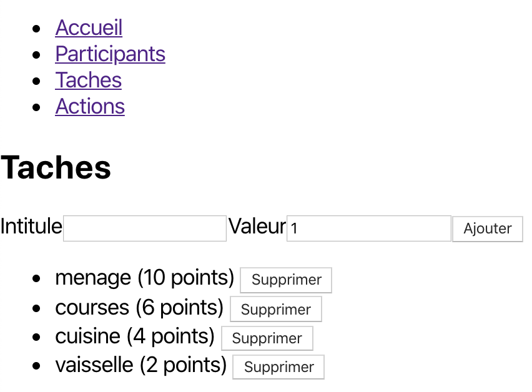This screenshot has width=532, height=392.
Task: Click inside the Valeur number field
Action: point(368,228)
